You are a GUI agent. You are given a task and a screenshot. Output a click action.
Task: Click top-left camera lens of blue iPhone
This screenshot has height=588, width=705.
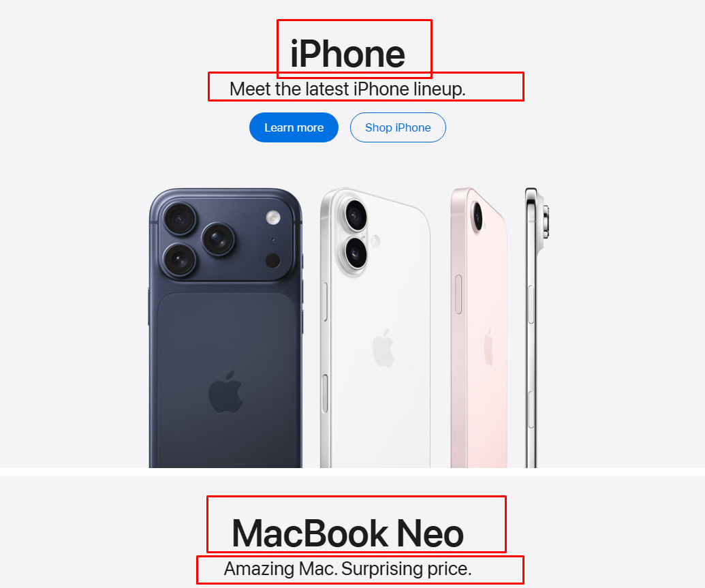tap(179, 219)
